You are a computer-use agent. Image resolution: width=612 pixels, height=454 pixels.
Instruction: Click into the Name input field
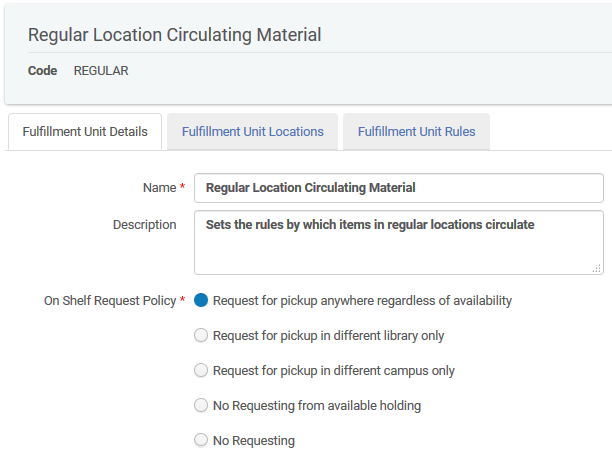(x=398, y=188)
